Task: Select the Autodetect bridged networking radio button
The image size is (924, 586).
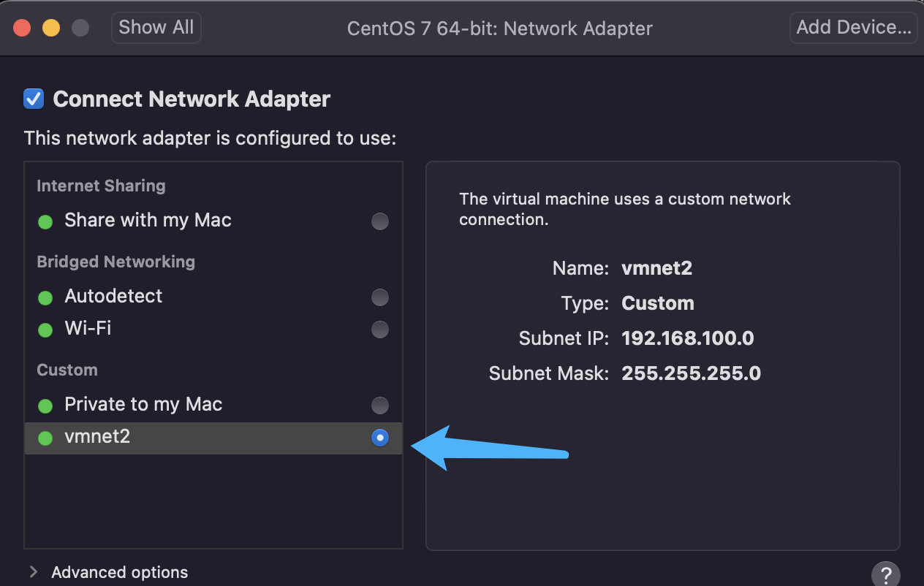Action: coord(380,297)
